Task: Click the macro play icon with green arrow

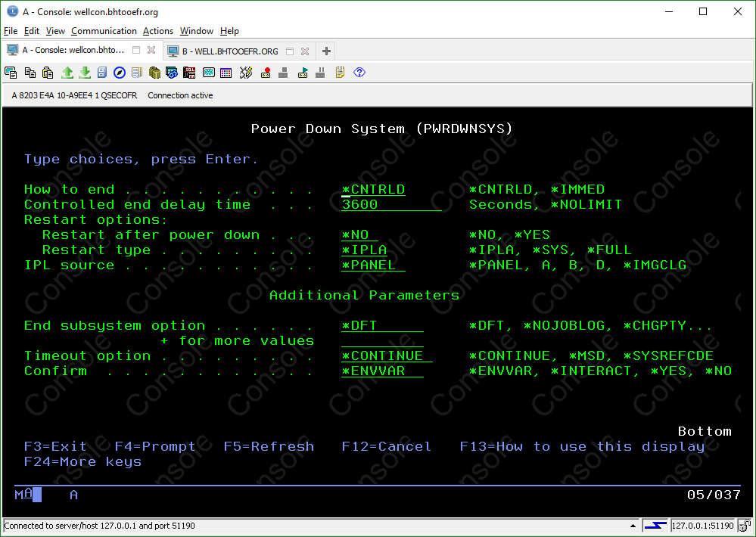Action: (303, 73)
